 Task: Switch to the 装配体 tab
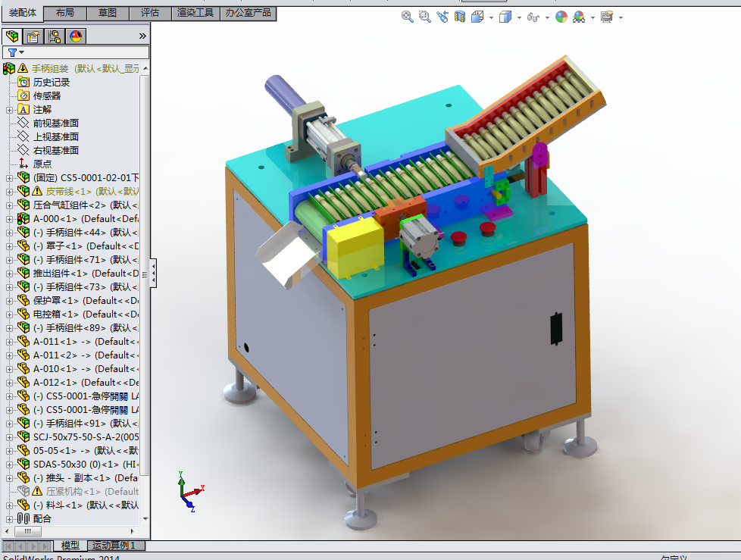click(x=22, y=13)
